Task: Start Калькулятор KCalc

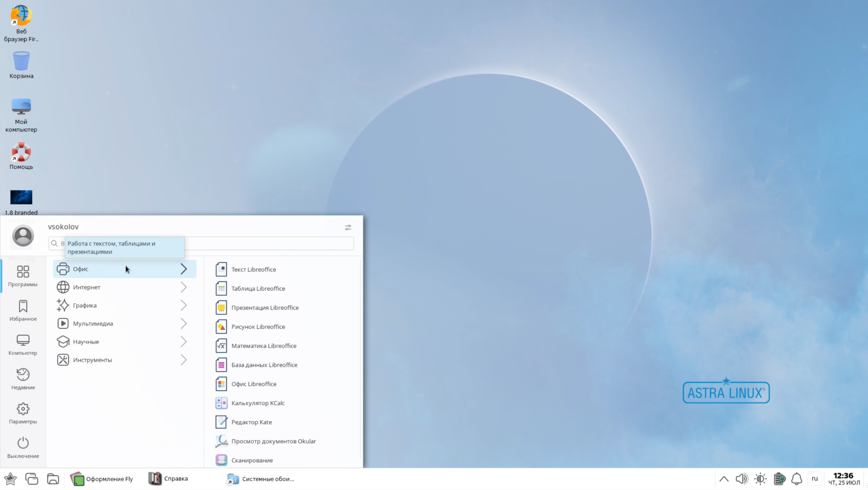Action: [x=257, y=403]
